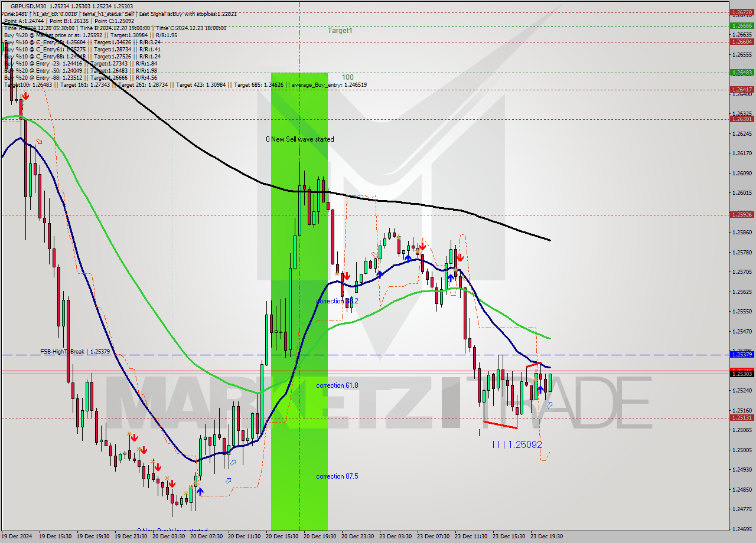Image resolution: width=756 pixels, height=543 pixels.
Task: Click the 1.25705 price axis value
Action: pos(742,272)
